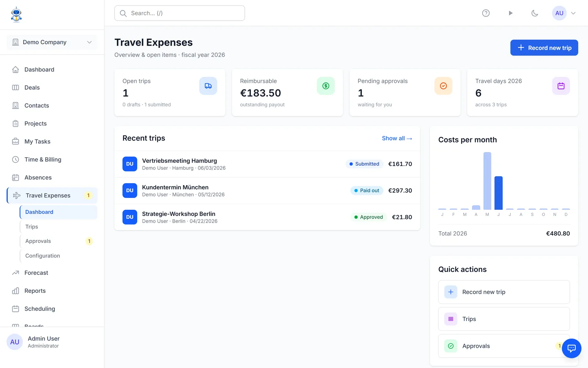Click the play icon in the top bar
This screenshot has height=368, width=588.
coord(510,13)
